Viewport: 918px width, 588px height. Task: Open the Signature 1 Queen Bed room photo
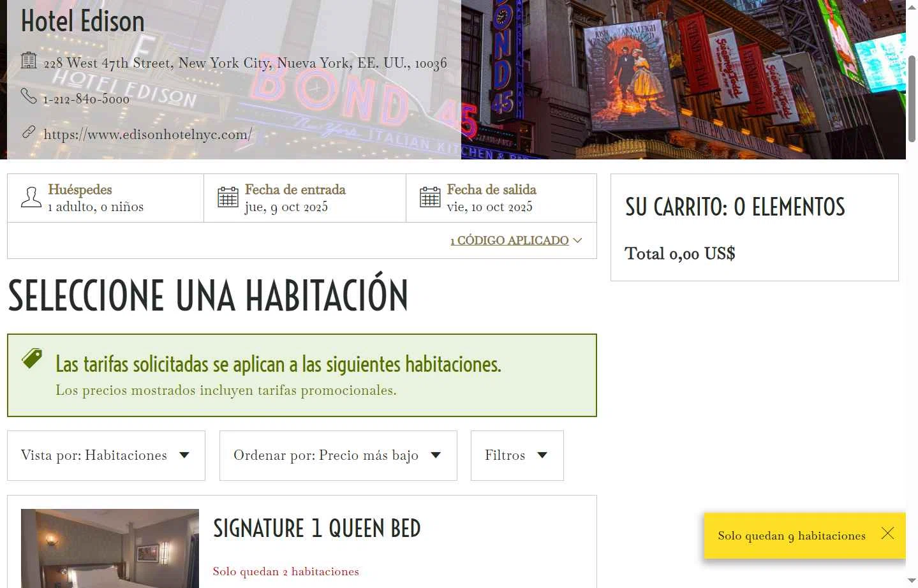coord(110,548)
